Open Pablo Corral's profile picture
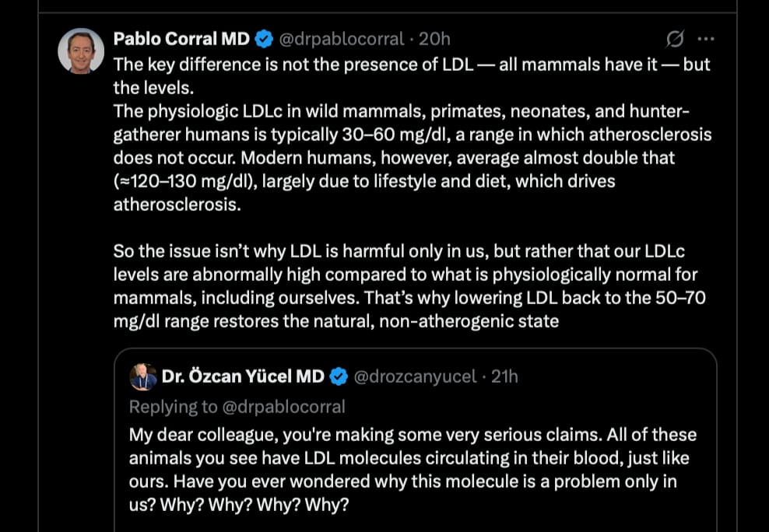This screenshot has height=532, width=769. point(81,51)
